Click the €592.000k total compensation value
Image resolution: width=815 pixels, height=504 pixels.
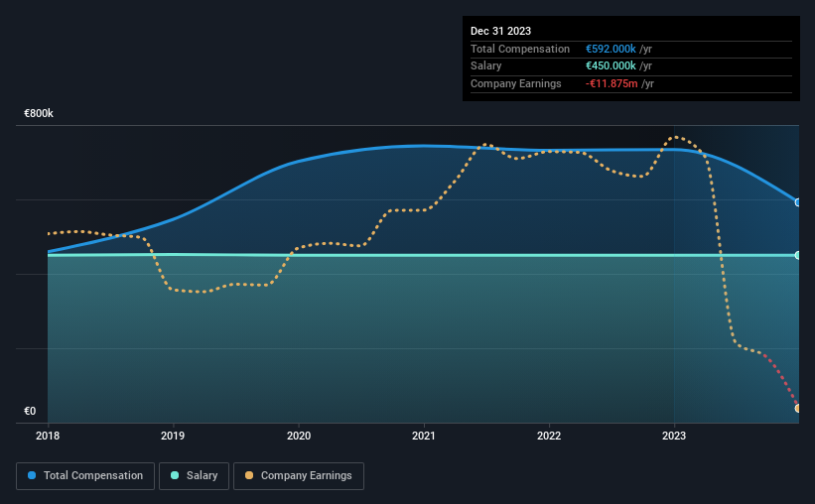(611, 49)
